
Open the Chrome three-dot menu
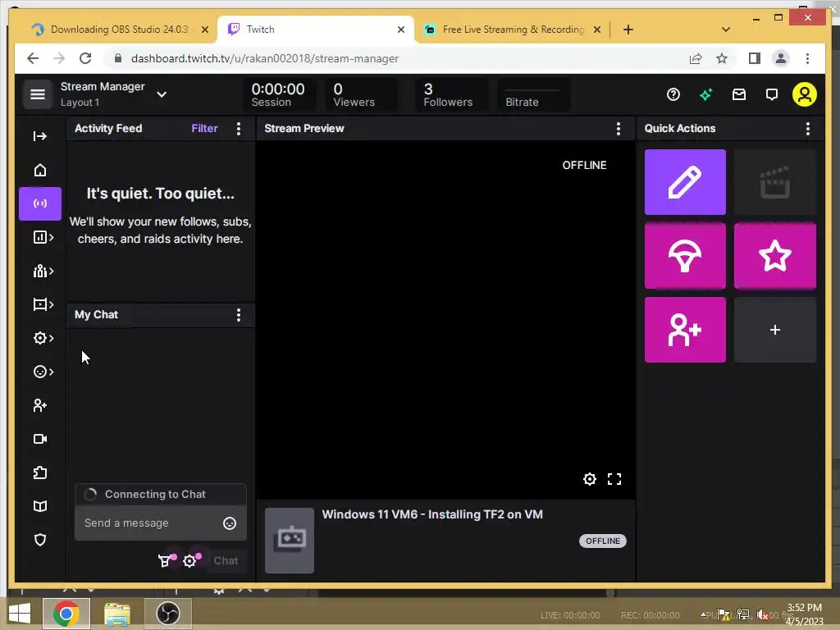tap(807, 58)
